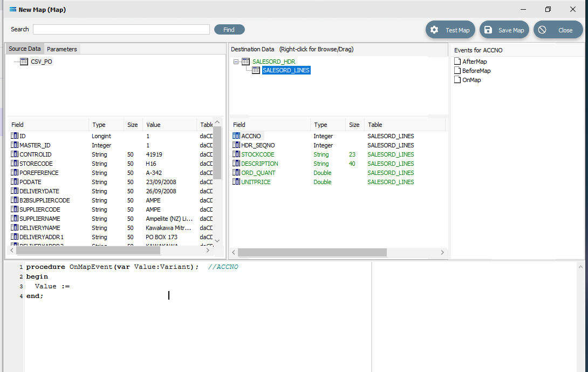Click the Close button label
Screen dimensions: 588x372
coord(565,30)
